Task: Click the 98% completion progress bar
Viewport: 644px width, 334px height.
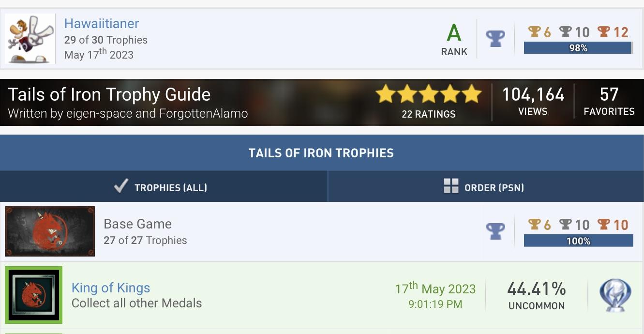Action: coord(578,48)
